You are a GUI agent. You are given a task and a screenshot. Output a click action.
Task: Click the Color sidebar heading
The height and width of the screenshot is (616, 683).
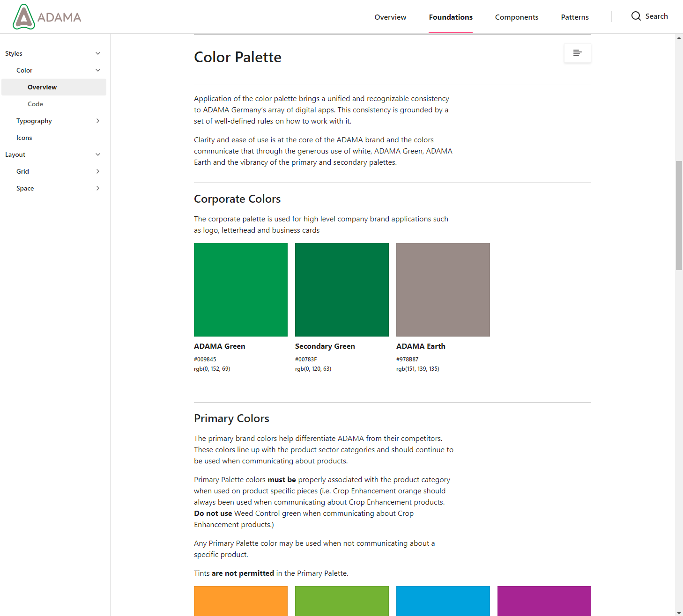(24, 70)
